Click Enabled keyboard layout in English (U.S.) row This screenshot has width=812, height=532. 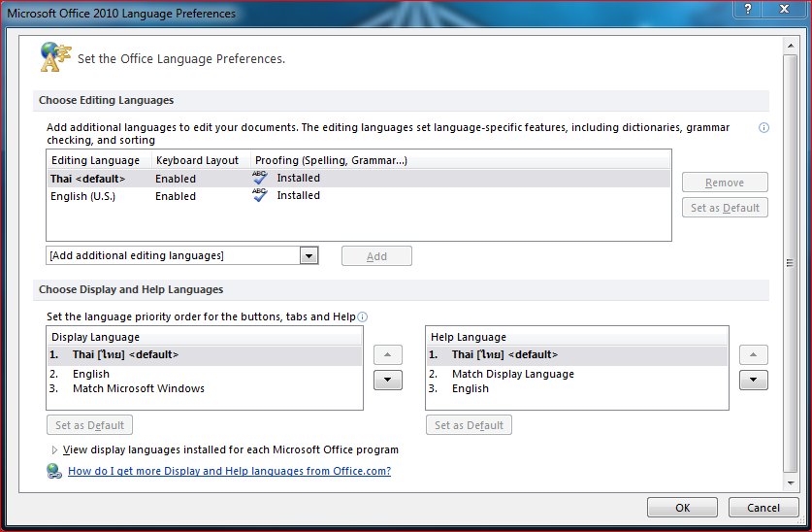(x=176, y=196)
